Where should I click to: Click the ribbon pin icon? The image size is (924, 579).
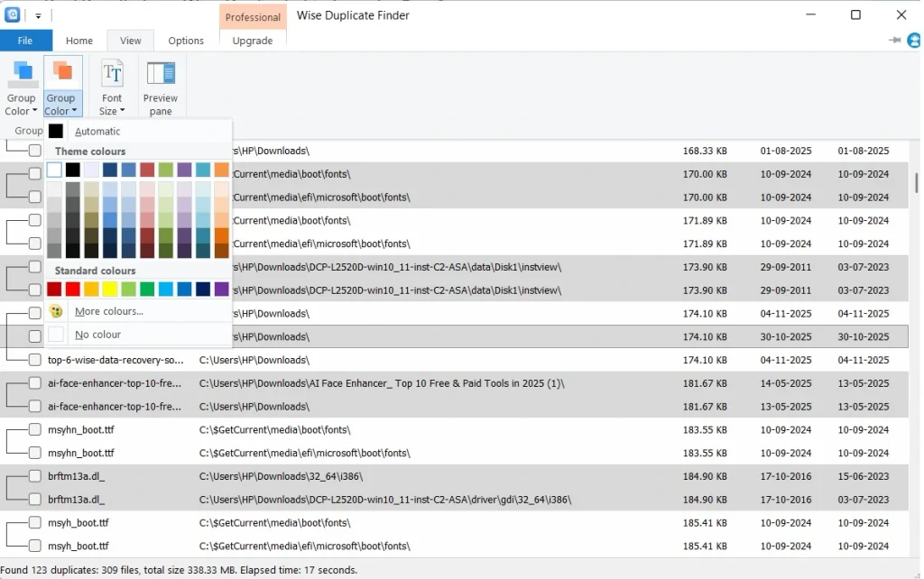point(894,40)
